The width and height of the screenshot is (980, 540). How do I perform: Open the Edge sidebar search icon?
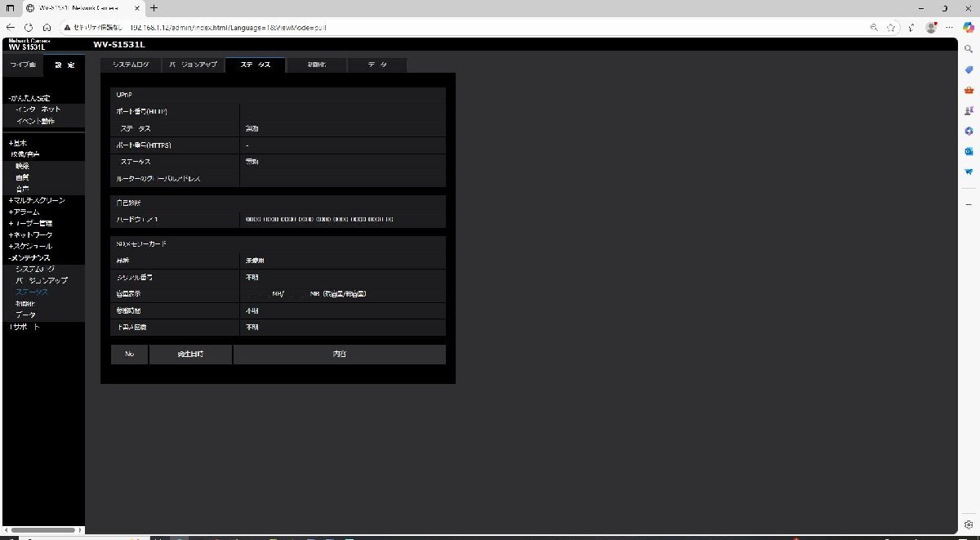pyautogui.click(x=969, y=49)
